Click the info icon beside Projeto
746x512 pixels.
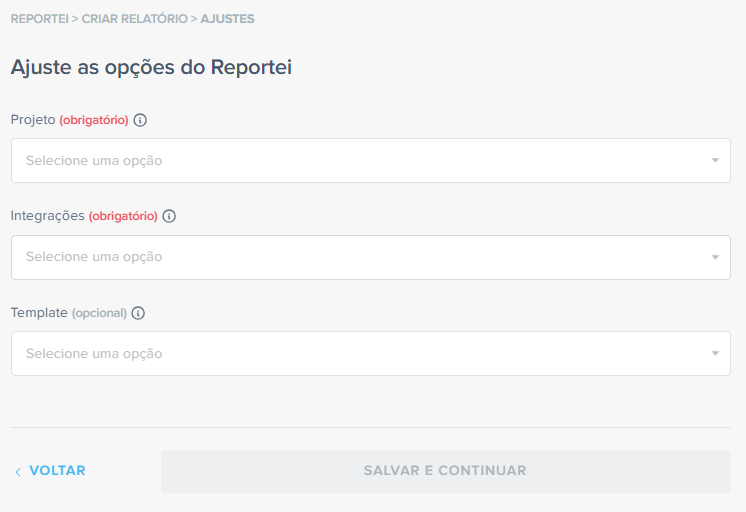pos(140,120)
